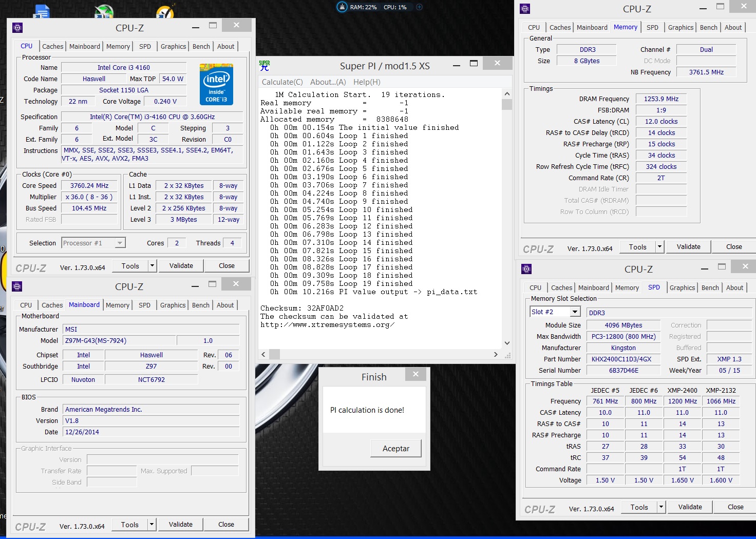Click CPU-Z app icon in SPD window title
The image size is (756, 539).
pyautogui.click(x=526, y=269)
